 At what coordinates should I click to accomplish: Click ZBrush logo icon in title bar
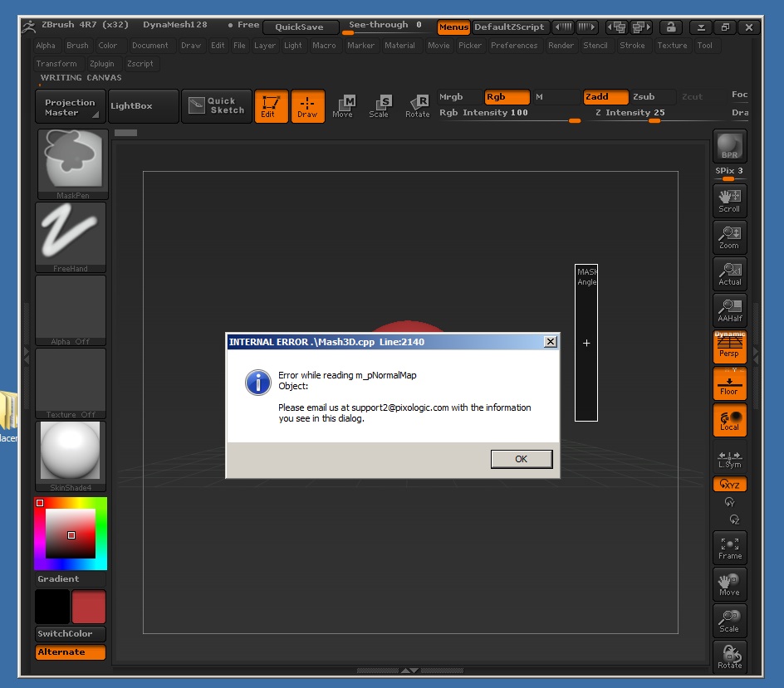(x=28, y=26)
